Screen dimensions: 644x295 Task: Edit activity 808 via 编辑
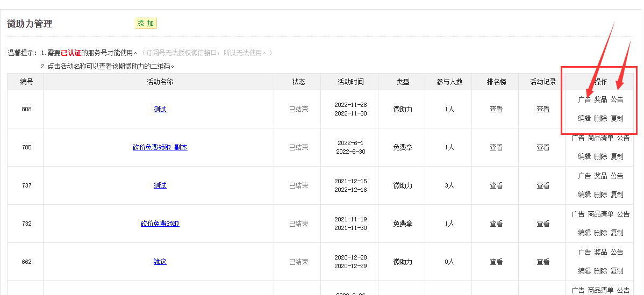584,118
